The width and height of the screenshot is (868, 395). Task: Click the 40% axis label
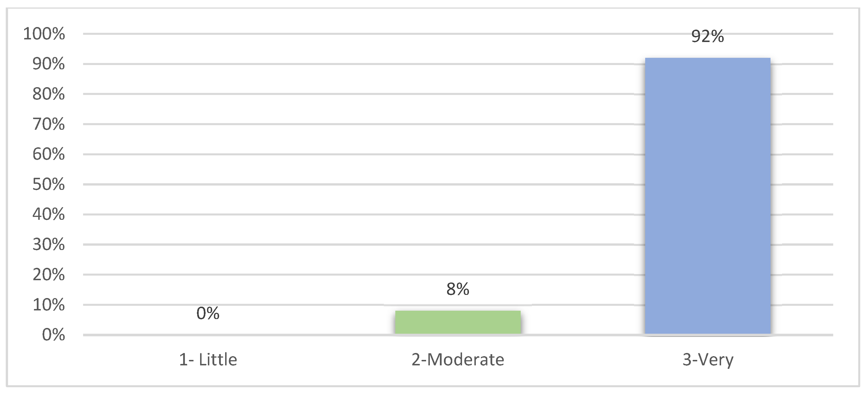49,214
